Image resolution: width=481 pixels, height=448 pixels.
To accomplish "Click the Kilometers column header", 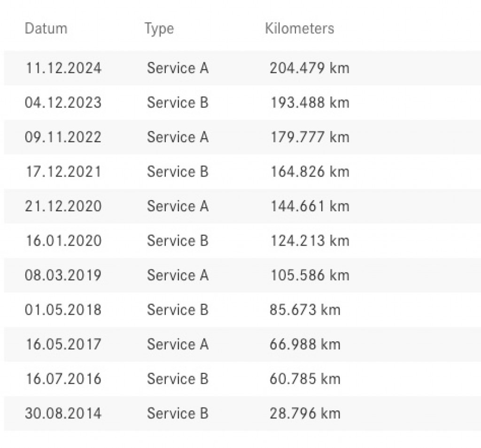I will [299, 29].
